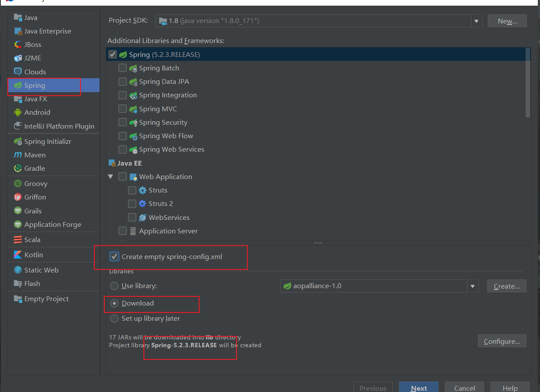Click the New... SDK button
Viewport: 540px width, 392px height.
[507, 21]
